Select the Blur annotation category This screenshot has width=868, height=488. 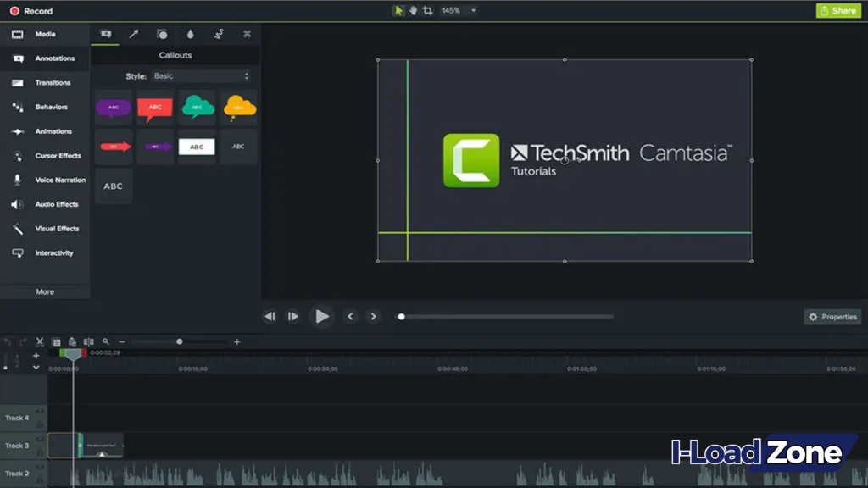(190, 34)
